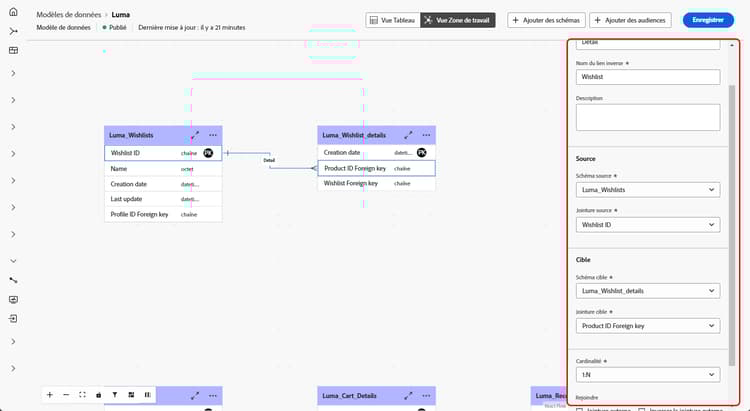Select Creation date row in Luma_Wishlists
Viewport: 750px width, 411px height.
coord(163,184)
